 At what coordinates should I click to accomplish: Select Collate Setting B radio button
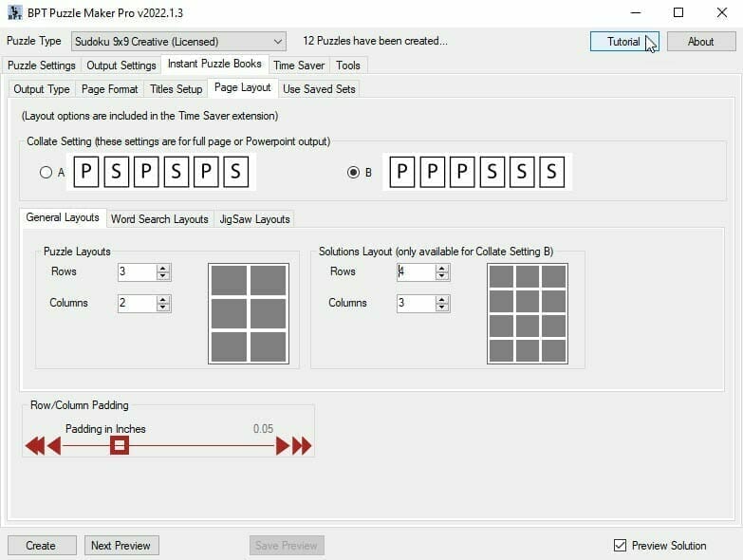(x=353, y=172)
